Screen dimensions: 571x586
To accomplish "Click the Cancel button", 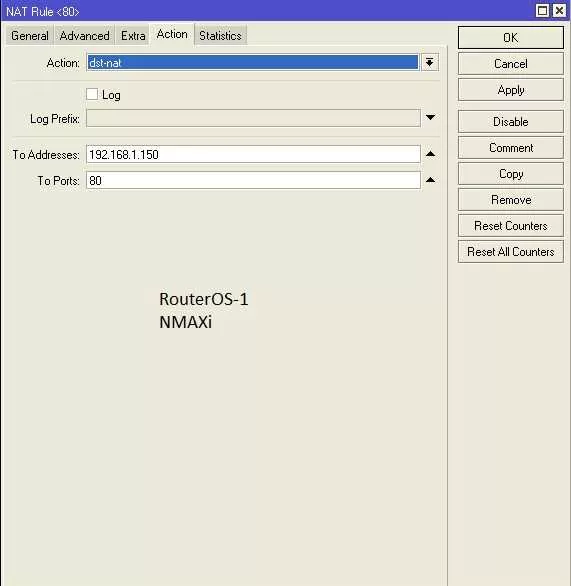I will click(511, 64).
